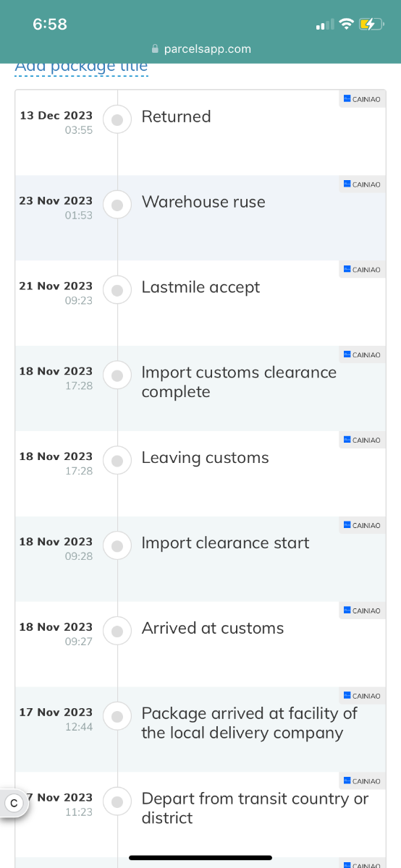This screenshot has width=401, height=868.
Task: Click the Cainiao badge on Leaving customs row
Action: [x=362, y=441]
